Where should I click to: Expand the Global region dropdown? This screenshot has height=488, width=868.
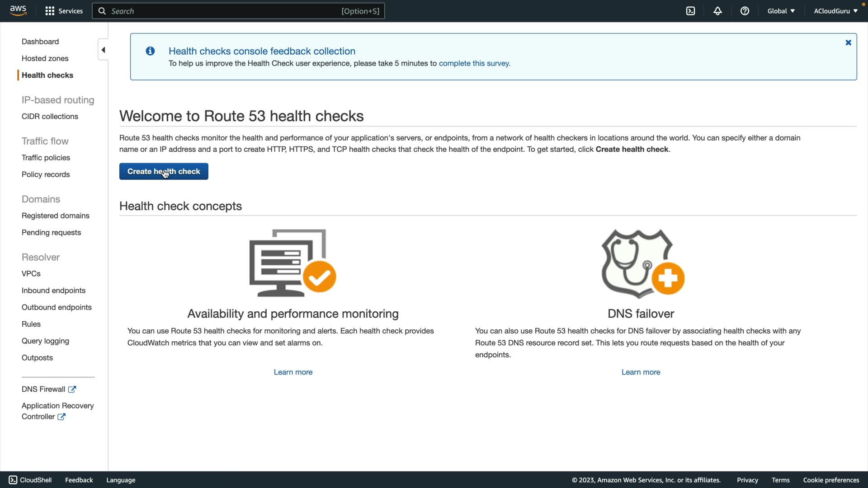coord(781,11)
